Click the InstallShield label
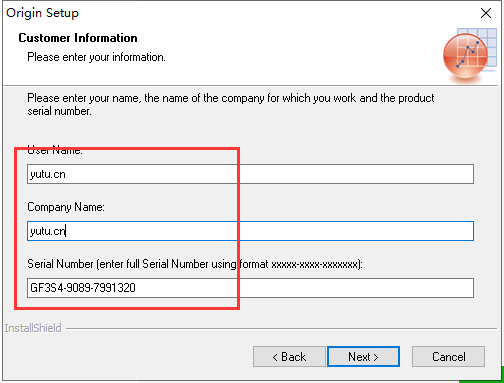 coord(33,328)
